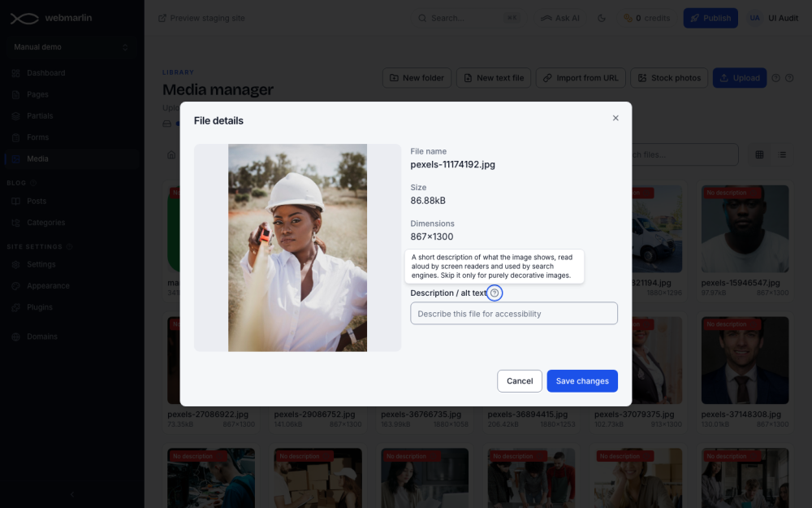Image resolution: width=812 pixels, height=508 pixels.
Task: Open the UA user avatar menu
Action: pyautogui.click(x=754, y=18)
